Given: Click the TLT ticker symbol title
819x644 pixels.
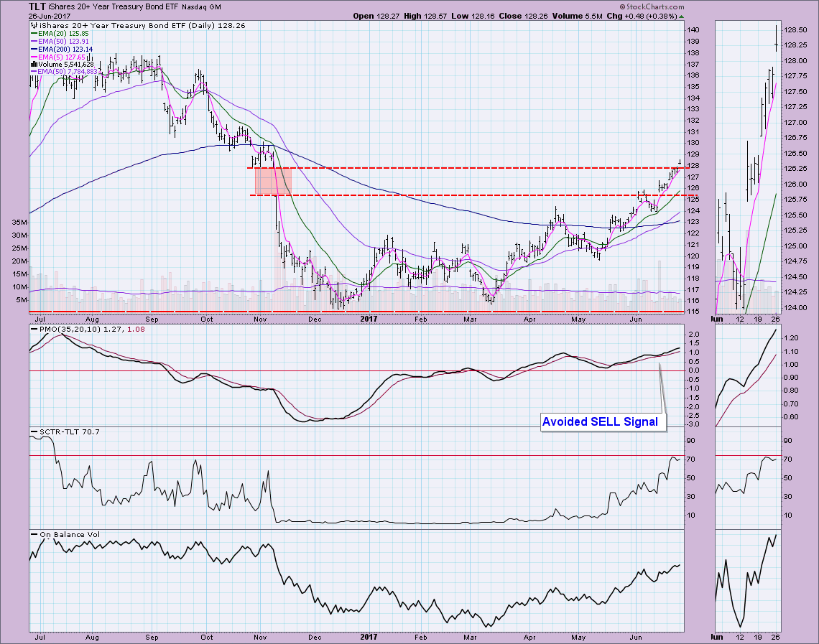Looking at the screenshot, I should 38,6.
